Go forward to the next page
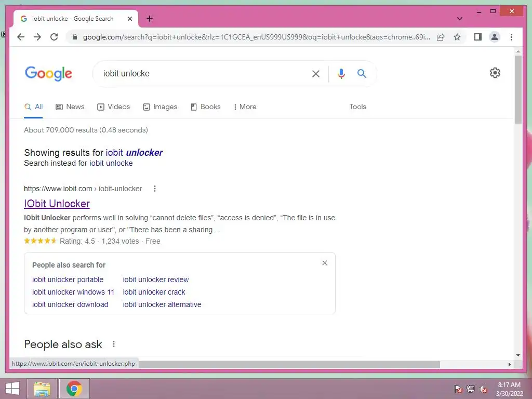The height and width of the screenshot is (399, 532). [37, 37]
